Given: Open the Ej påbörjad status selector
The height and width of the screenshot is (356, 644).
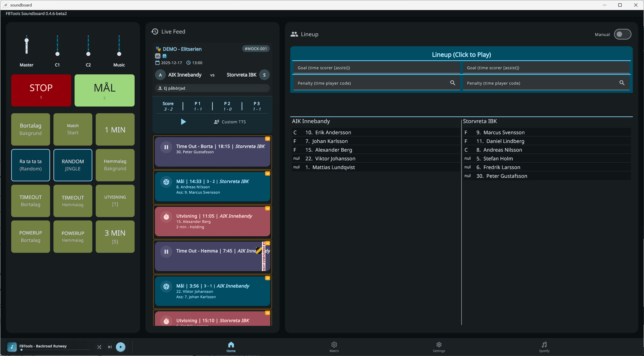Looking at the screenshot, I should [x=212, y=88].
